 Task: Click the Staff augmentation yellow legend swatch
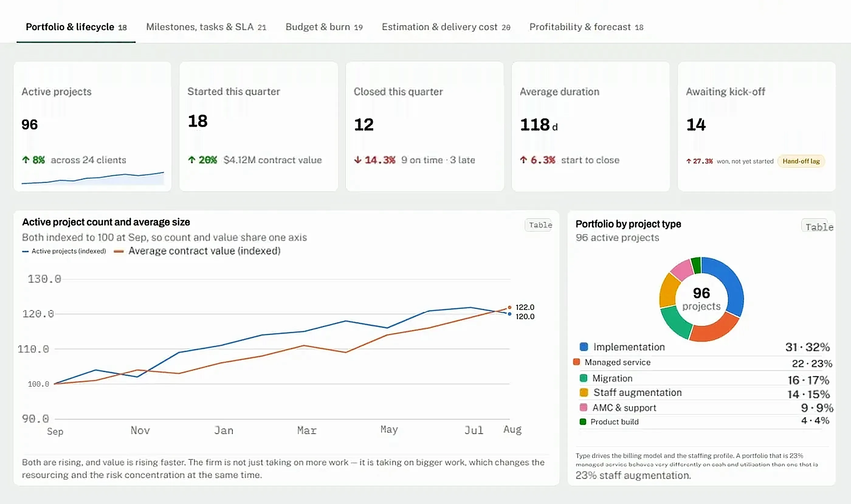(584, 393)
